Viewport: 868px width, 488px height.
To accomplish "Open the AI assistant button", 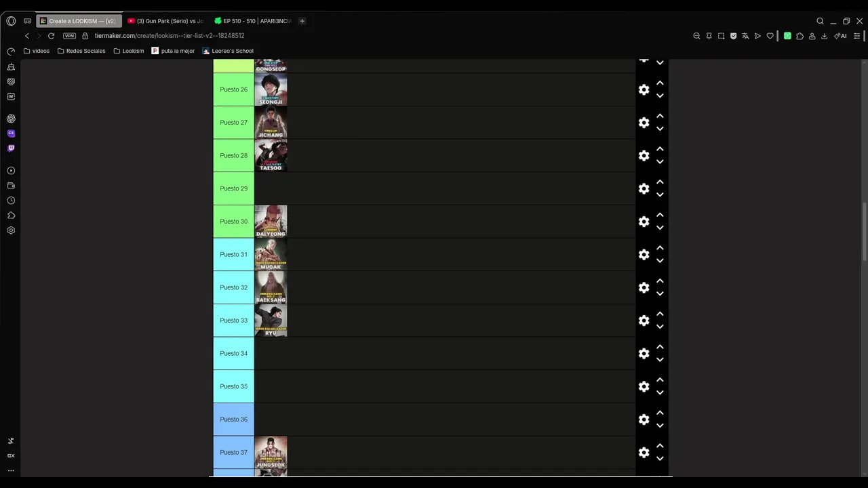I will (840, 36).
